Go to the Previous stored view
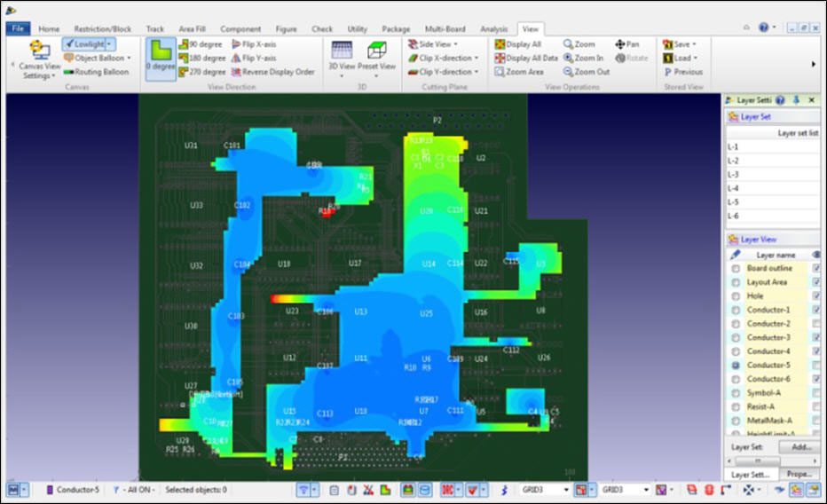827x504 pixels. (x=683, y=72)
